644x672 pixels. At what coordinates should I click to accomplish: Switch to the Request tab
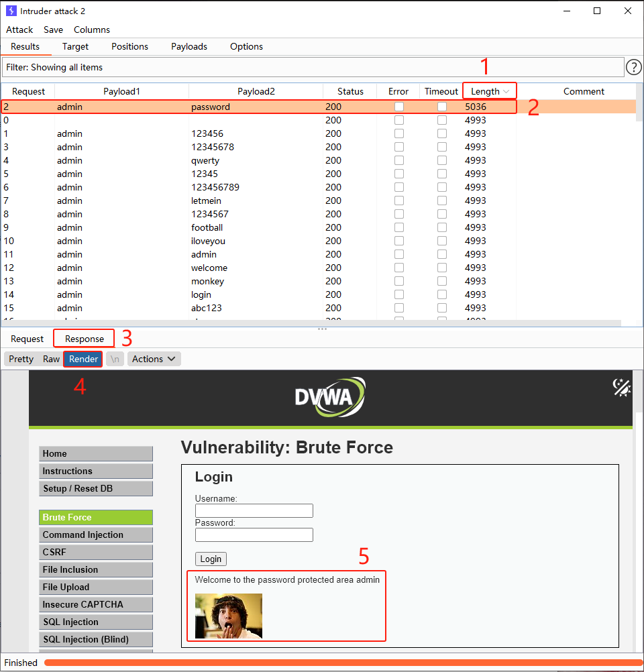[28, 339]
